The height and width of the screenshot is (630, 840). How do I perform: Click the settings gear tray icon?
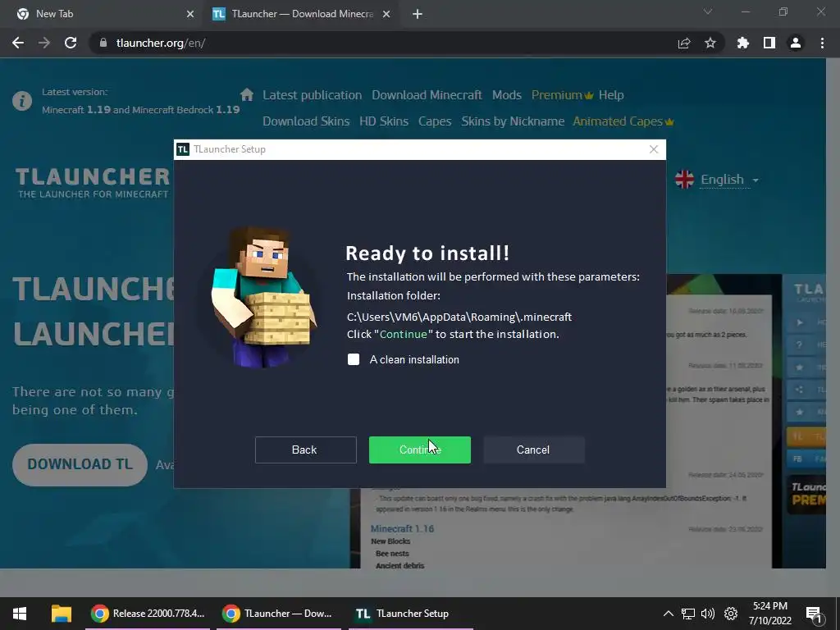click(731, 614)
